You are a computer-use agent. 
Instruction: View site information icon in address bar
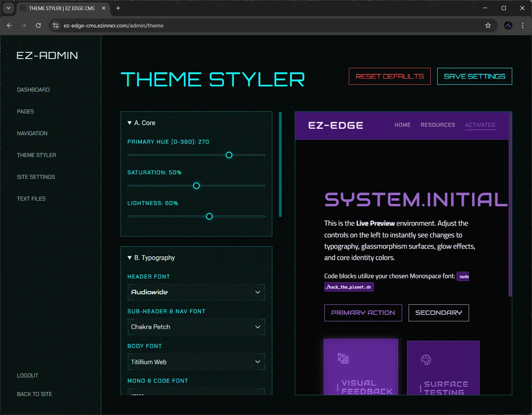coord(56,25)
